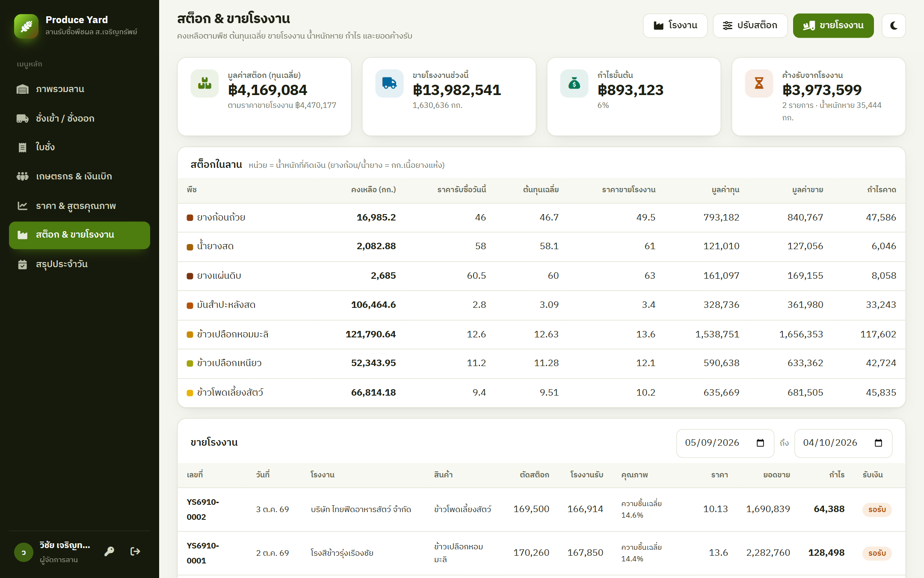The image size is (924, 578).
Task: Open the ใบชั่ง weigh tickets menu
Action: (x=80, y=147)
